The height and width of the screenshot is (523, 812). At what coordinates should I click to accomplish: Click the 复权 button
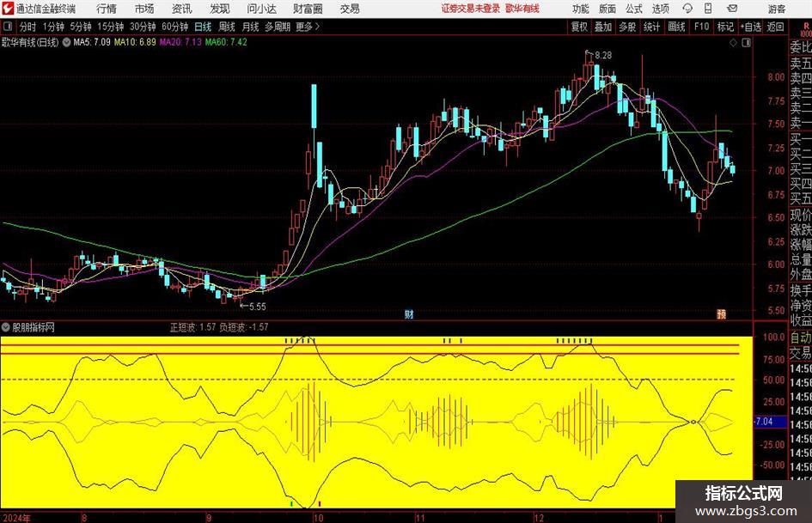579,27
